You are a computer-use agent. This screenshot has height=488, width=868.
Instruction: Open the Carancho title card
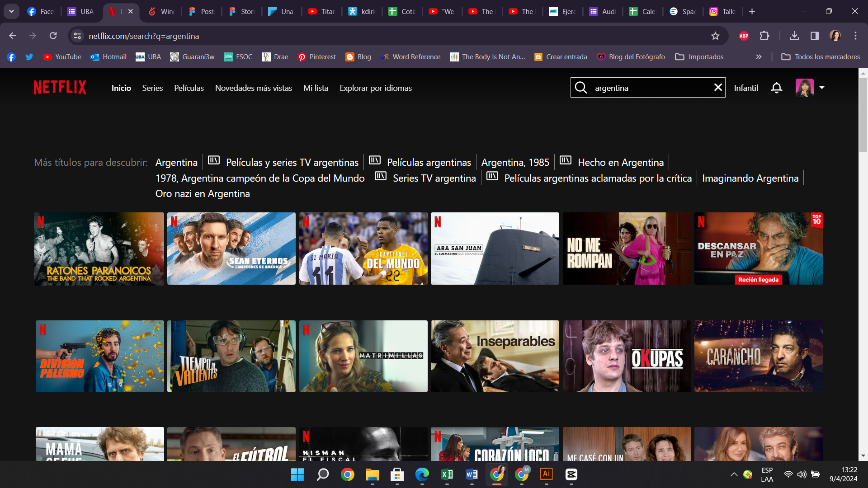759,357
